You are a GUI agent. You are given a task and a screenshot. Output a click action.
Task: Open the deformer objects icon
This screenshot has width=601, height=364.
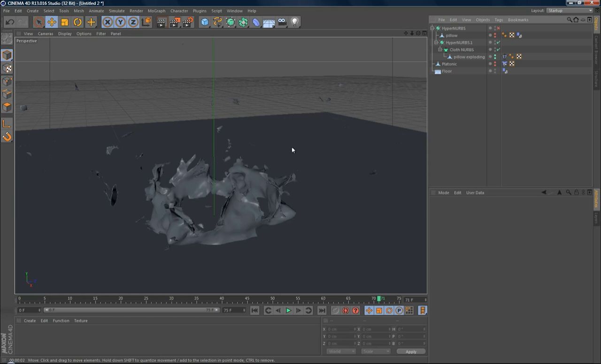pyautogui.click(x=256, y=22)
